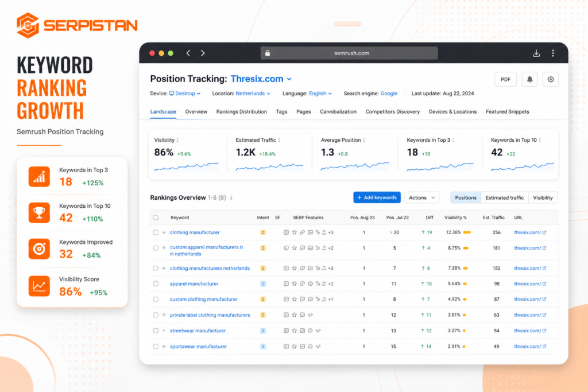Click the intent badge for apparel manufacturer
Screen dimensions: 588x392
(263, 284)
